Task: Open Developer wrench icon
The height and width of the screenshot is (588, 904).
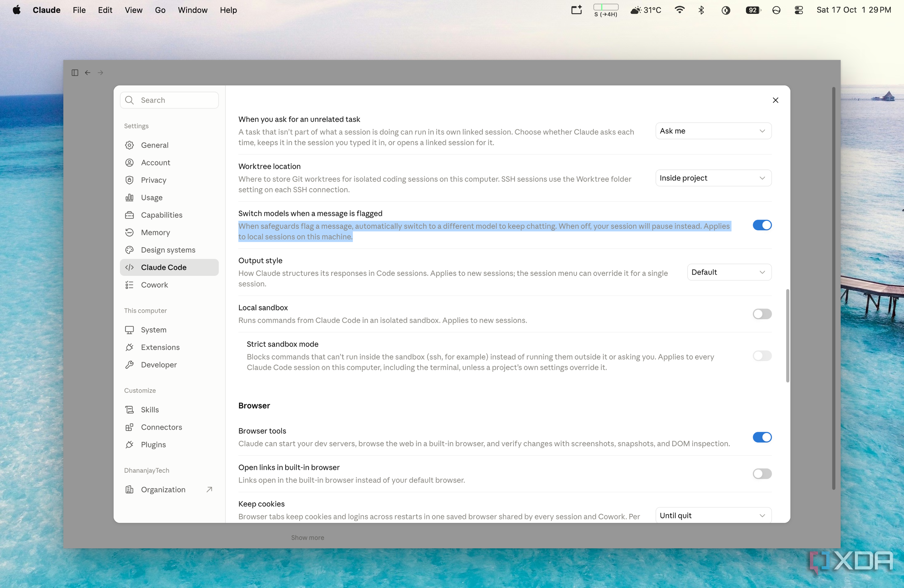Action: [x=129, y=365]
